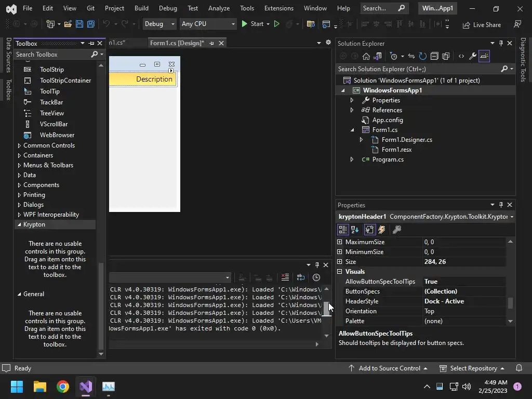Click Collapse All icon in Solution Explorer
Viewport: 532px width, 399px height.
coord(434,56)
